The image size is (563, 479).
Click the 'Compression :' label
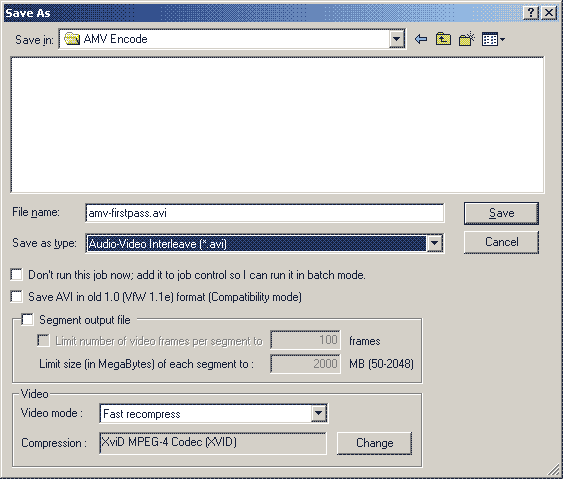54,443
